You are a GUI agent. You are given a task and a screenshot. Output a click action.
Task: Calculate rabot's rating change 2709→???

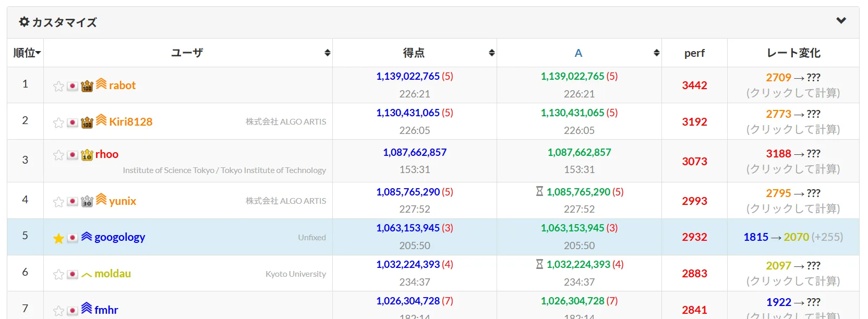793,85
